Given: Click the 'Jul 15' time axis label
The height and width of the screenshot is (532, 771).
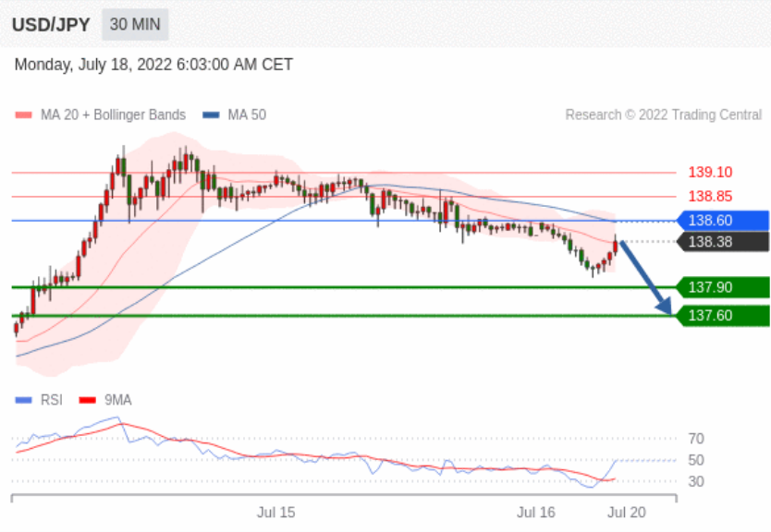Looking at the screenshot, I should pos(275,513).
